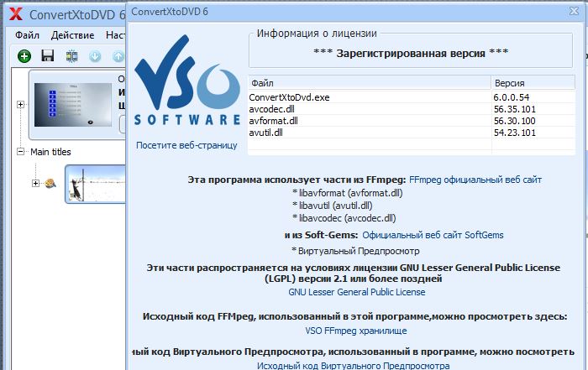Select the video title thumbnail under Main titles
The width and height of the screenshot is (588, 370).
[96, 184]
